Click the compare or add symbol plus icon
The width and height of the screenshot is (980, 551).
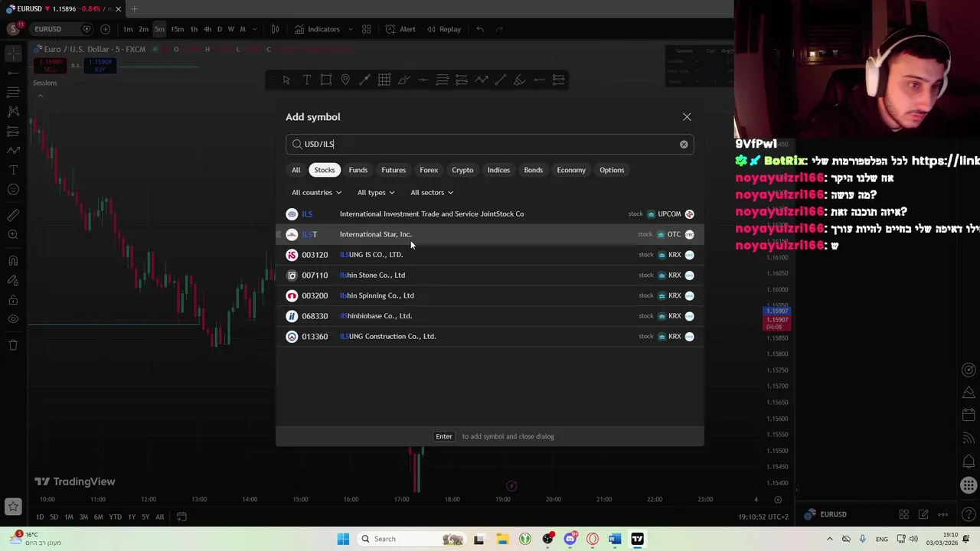(x=105, y=29)
